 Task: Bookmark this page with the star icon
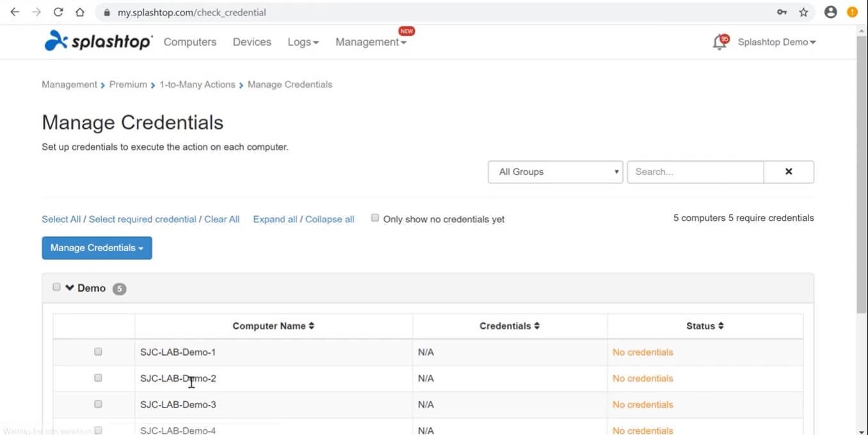[x=803, y=12]
